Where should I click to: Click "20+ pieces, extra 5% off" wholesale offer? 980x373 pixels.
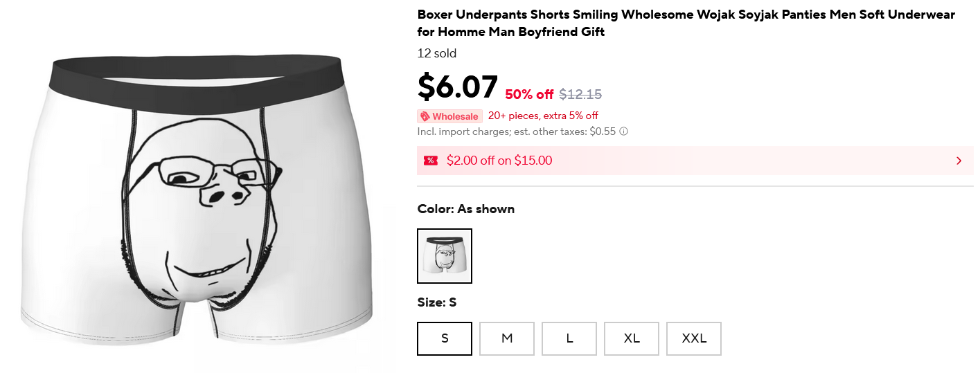point(543,116)
